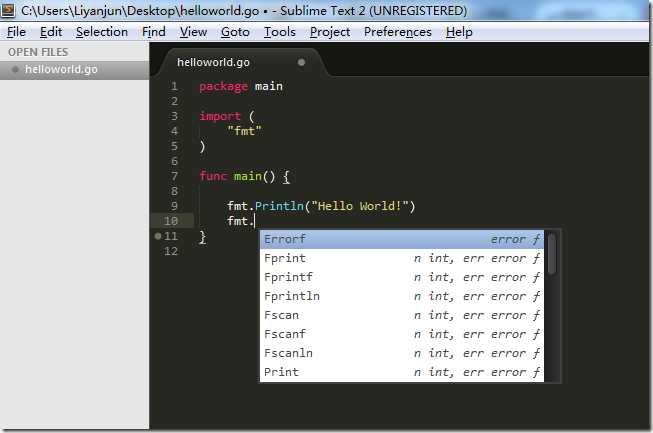Open the Help menu

459,32
